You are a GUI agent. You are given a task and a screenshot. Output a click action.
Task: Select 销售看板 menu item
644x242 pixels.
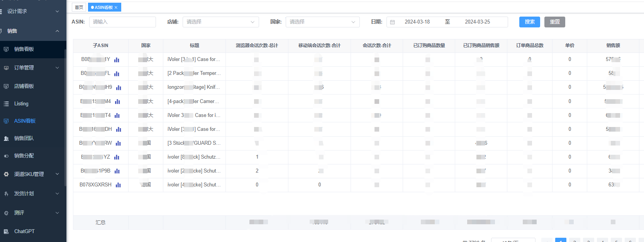pyautogui.click(x=24, y=49)
